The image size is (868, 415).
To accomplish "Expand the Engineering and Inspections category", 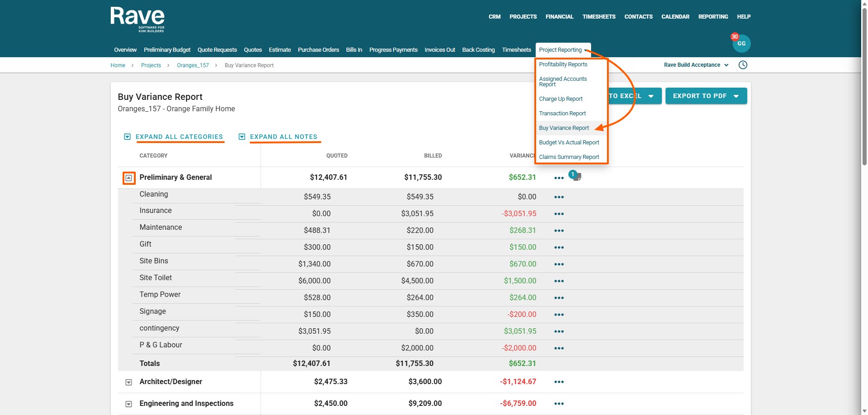I will (x=129, y=404).
